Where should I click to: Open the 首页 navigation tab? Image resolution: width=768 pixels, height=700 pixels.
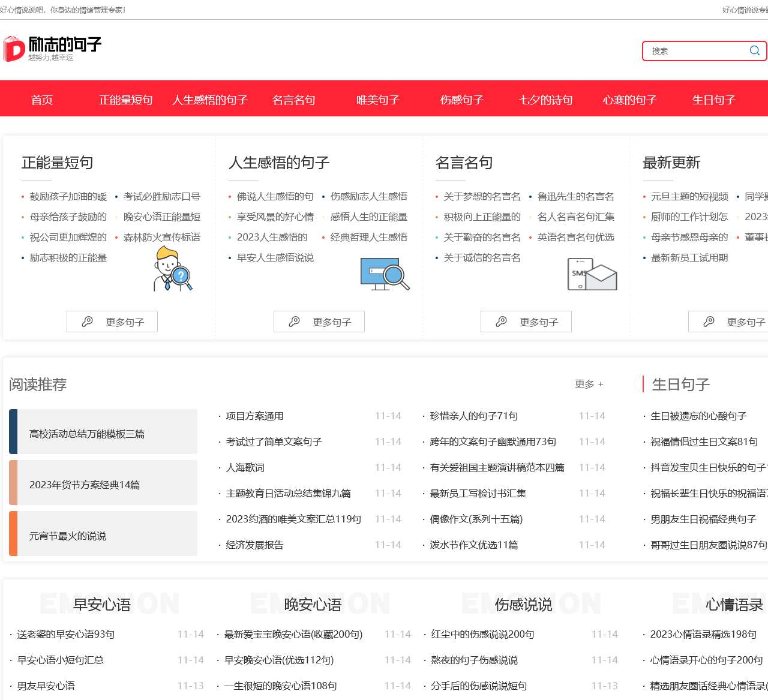click(42, 100)
